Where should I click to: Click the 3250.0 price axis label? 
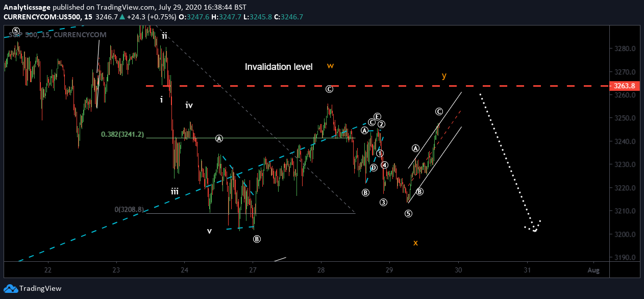tap(626, 118)
